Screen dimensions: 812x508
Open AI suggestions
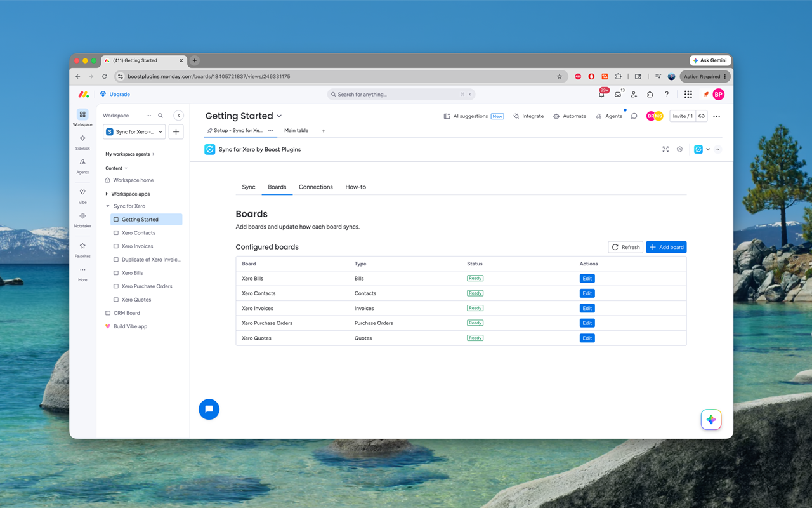[x=473, y=116]
